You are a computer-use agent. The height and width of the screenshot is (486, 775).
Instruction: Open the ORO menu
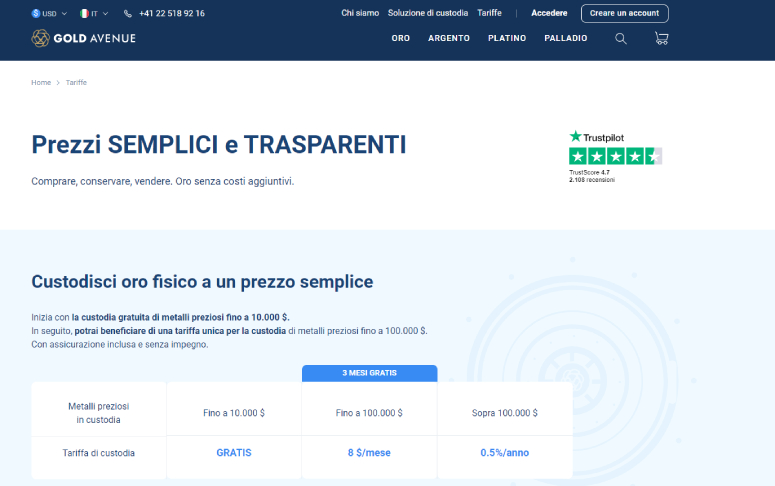(400, 38)
